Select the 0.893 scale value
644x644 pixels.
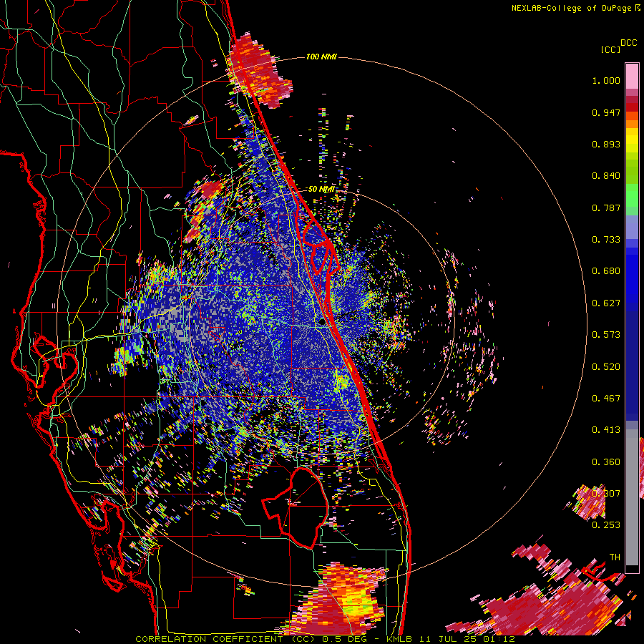606,144
